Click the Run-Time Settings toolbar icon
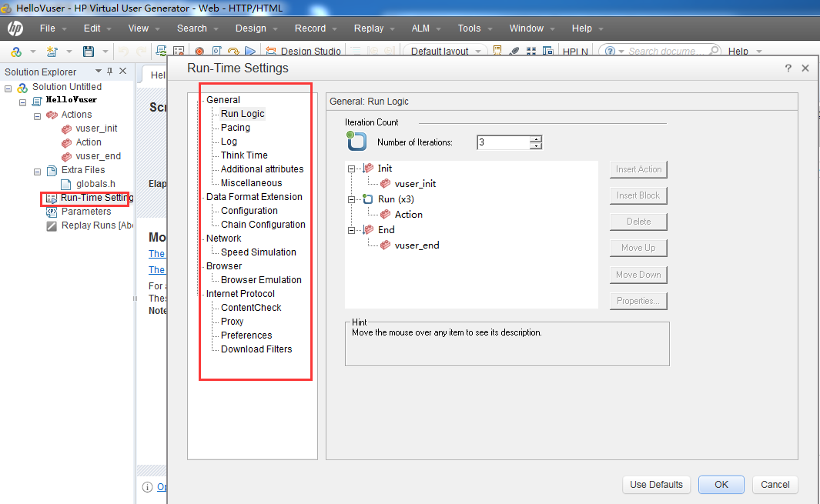The height and width of the screenshot is (504, 820). tap(179, 51)
